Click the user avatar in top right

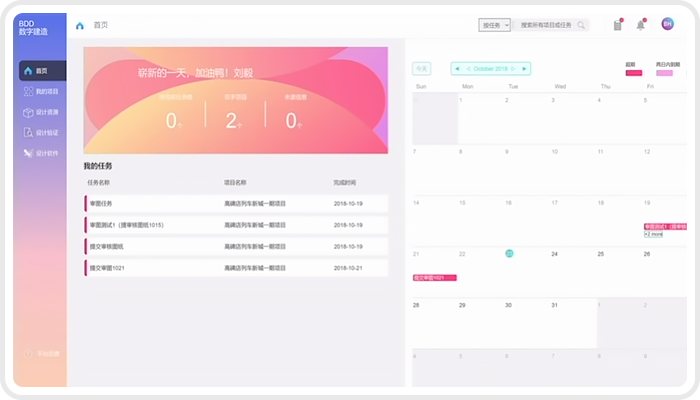click(667, 24)
